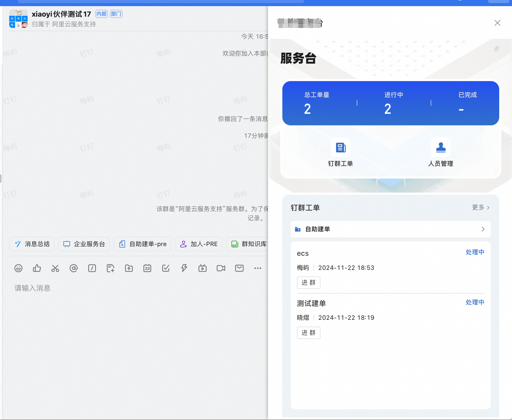
Task: Click 处理中 status of 测试建单 ticket
Action: (475, 302)
